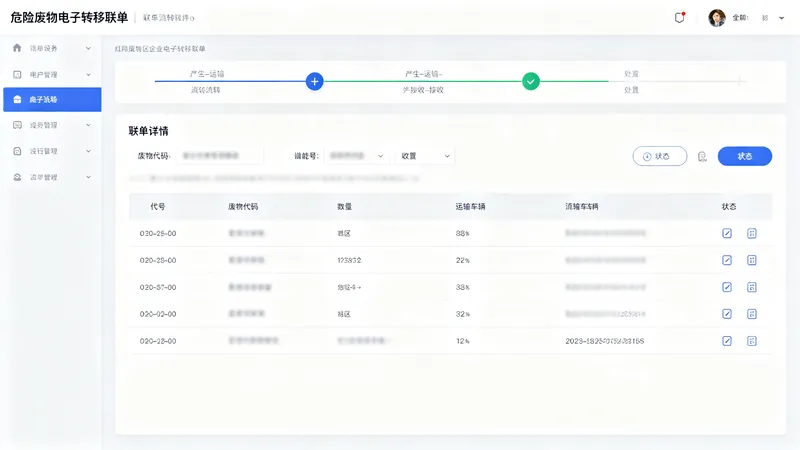Click the 数量 column header
The height and width of the screenshot is (450, 800).
pos(344,207)
